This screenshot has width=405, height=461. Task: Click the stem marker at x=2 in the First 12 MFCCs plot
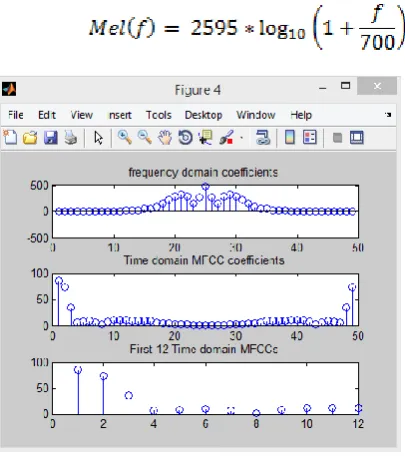click(x=104, y=376)
